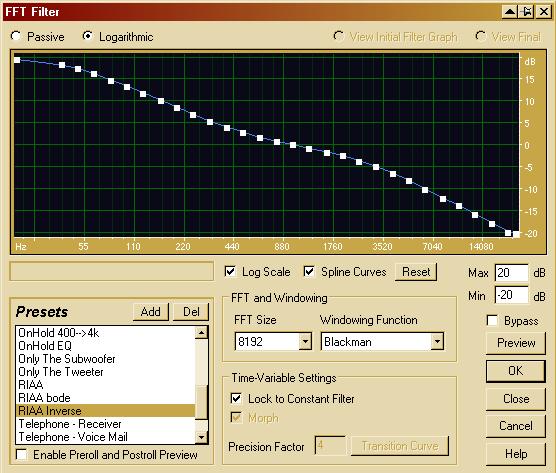The height and width of the screenshot is (473, 556).
Task: Select the Passive radio button
Action: 16,36
